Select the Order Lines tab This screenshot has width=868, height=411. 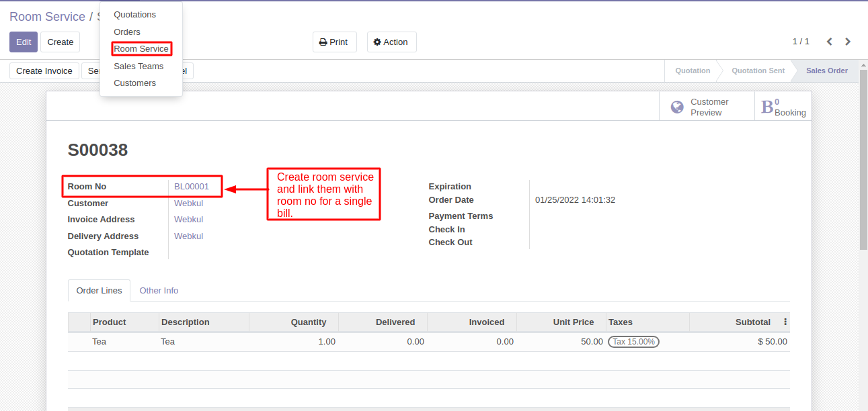point(99,291)
